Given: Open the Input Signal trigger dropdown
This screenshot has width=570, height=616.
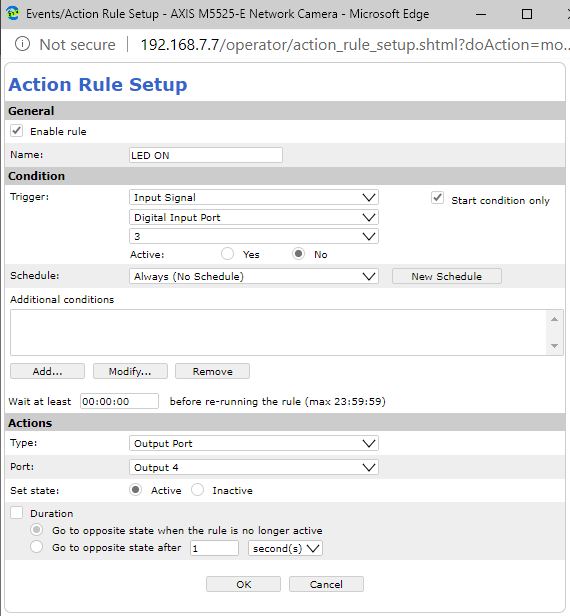Looking at the screenshot, I should coord(254,197).
